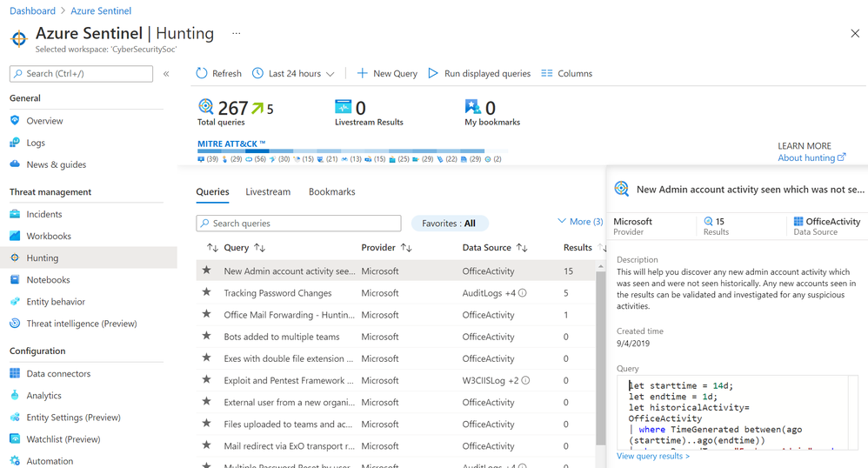Open Logs icon in sidebar
The width and height of the screenshot is (868, 468).
point(15,143)
